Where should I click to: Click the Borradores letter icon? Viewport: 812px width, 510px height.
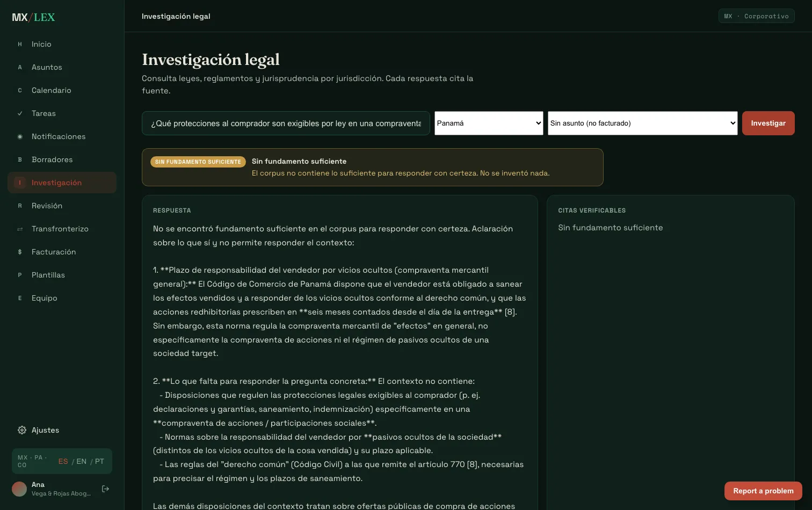[x=20, y=159]
